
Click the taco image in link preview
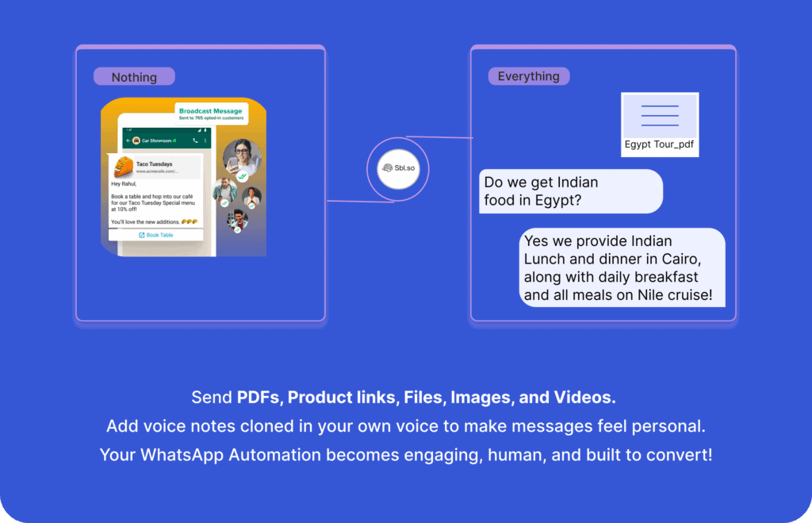(x=123, y=167)
